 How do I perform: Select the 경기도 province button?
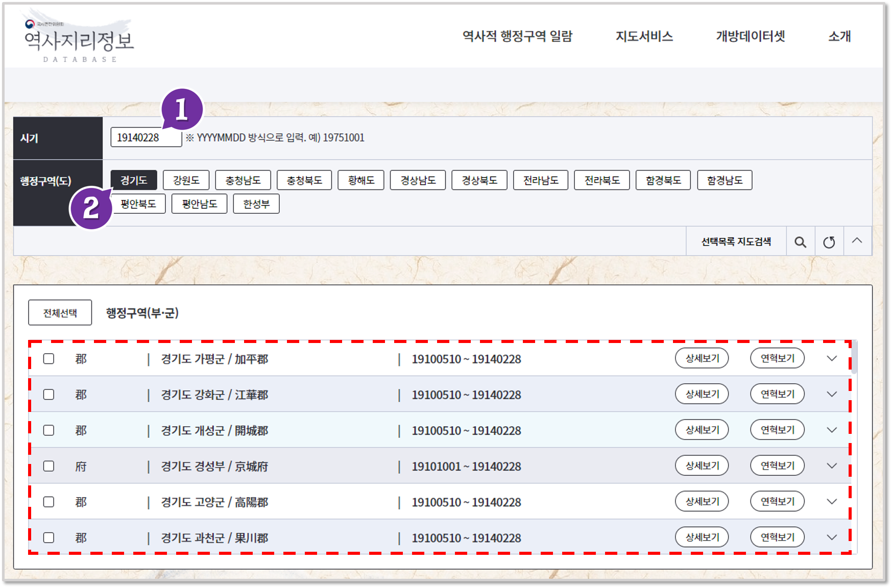pyautogui.click(x=134, y=180)
